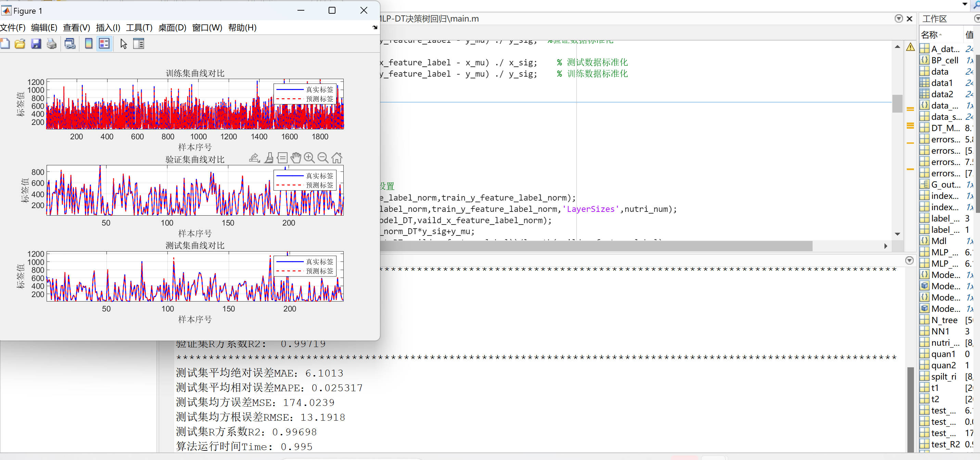
Task: Toggle the Insert Legend toolbar button
Action: point(104,44)
